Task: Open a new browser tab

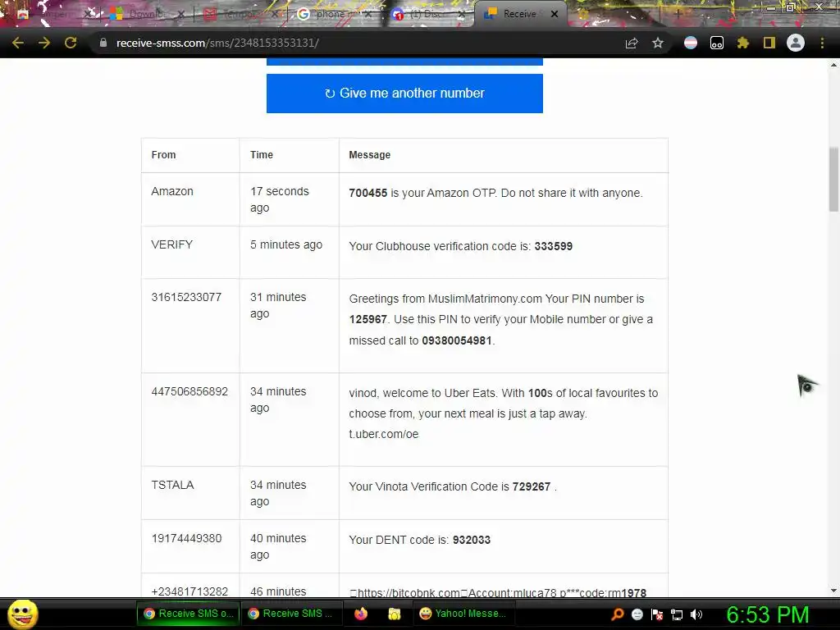Action: [678, 14]
